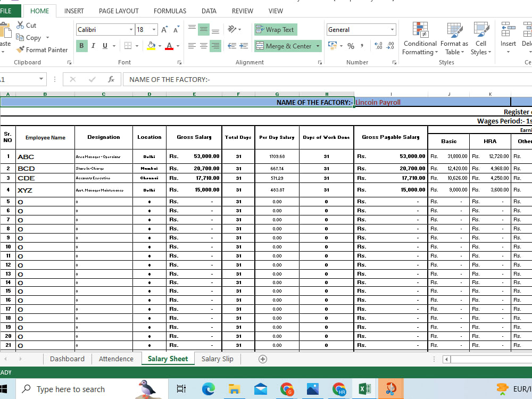Apply Percent Style number format
The width and height of the screenshot is (532, 399).
point(351,46)
